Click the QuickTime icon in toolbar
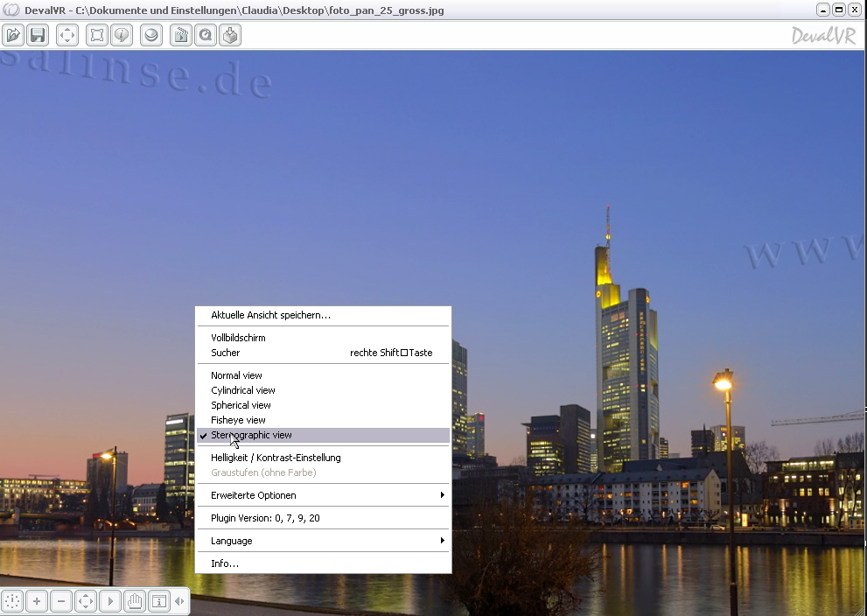Screen dimensions: 867x616 click(x=206, y=35)
